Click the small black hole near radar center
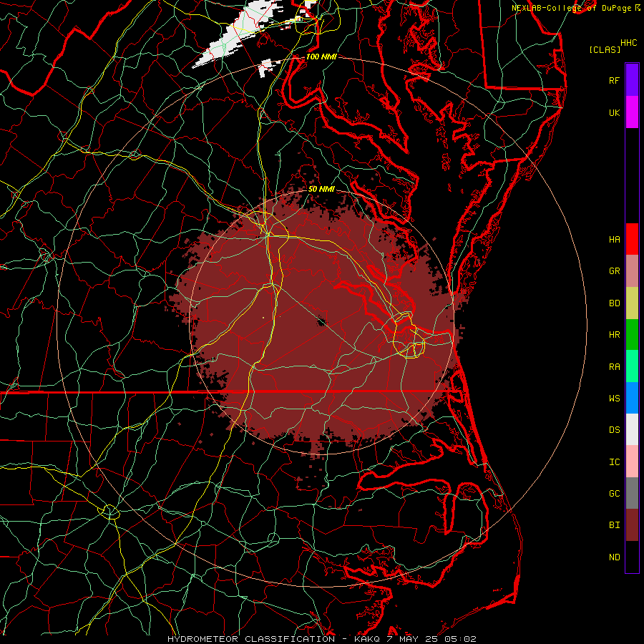This screenshot has width=644, height=644. point(321,321)
